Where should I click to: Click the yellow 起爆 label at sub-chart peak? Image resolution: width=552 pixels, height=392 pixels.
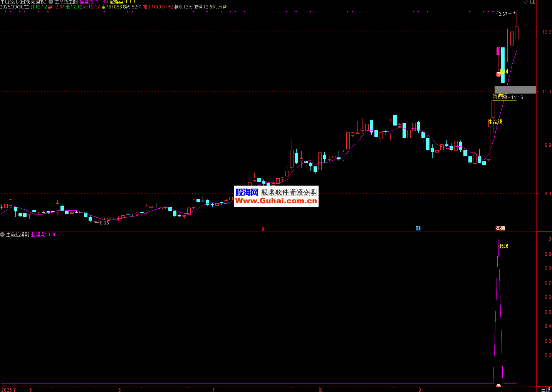tap(503, 246)
